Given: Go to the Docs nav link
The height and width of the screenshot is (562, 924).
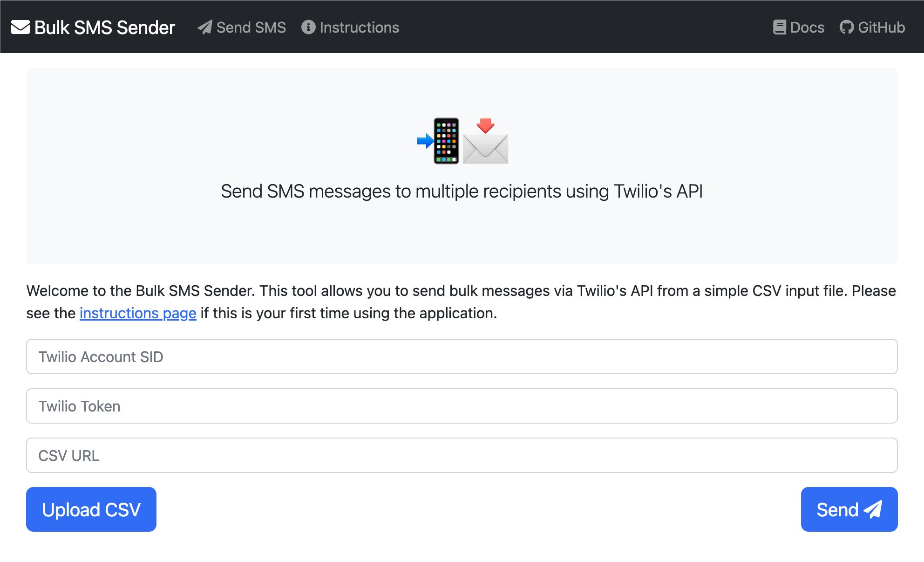Looking at the screenshot, I should pyautogui.click(x=807, y=27).
